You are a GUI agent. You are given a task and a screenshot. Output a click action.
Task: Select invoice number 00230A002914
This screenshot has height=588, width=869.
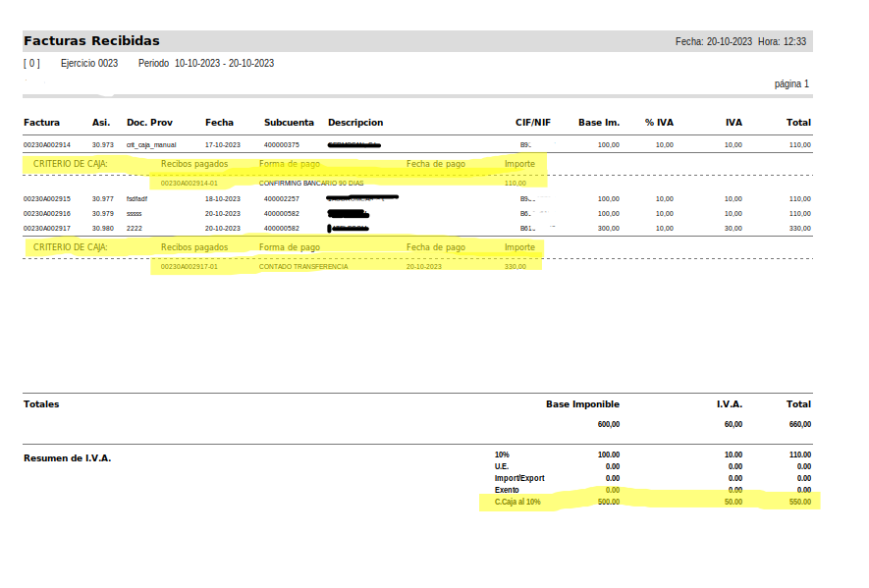point(47,144)
